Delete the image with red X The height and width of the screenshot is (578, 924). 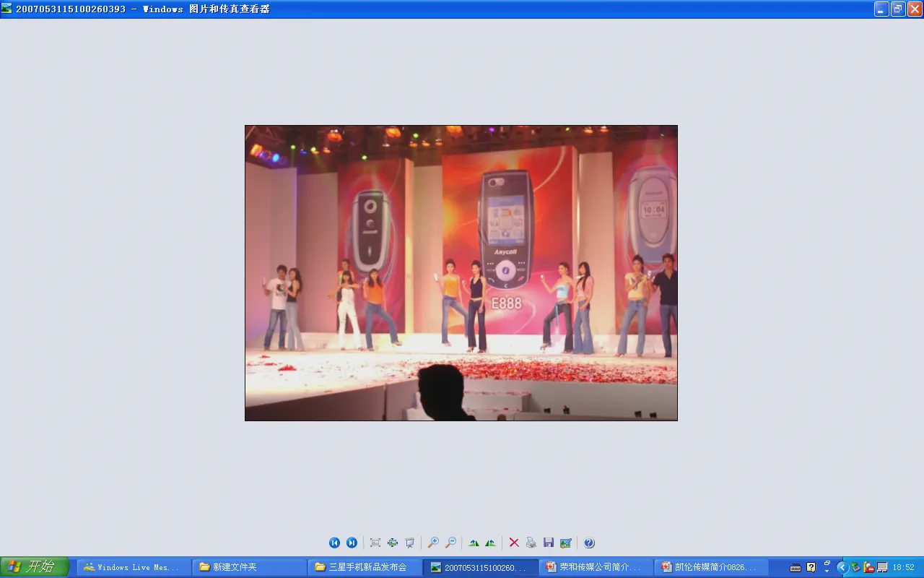pyautogui.click(x=514, y=543)
